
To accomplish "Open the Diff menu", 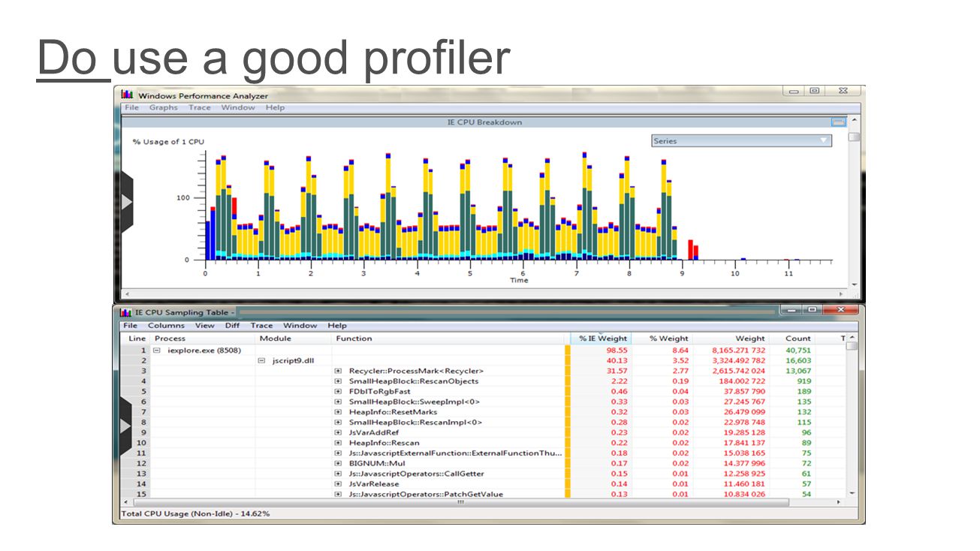I will [x=233, y=326].
